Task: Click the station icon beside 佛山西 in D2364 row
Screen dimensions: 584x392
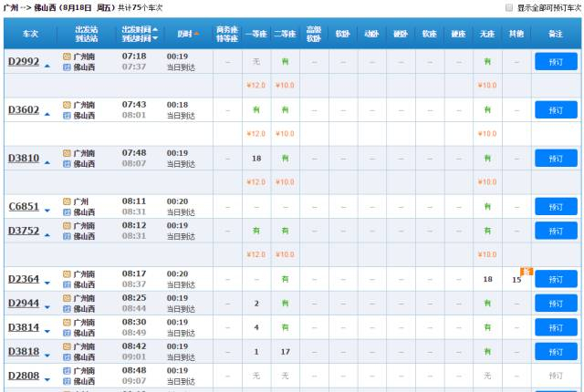Action: (x=67, y=285)
